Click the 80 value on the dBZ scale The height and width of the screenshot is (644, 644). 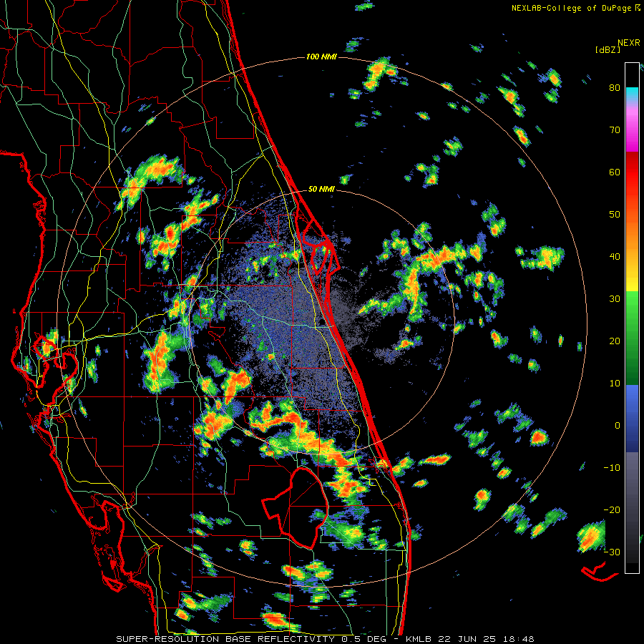pyautogui.click(x=615, y=88)
